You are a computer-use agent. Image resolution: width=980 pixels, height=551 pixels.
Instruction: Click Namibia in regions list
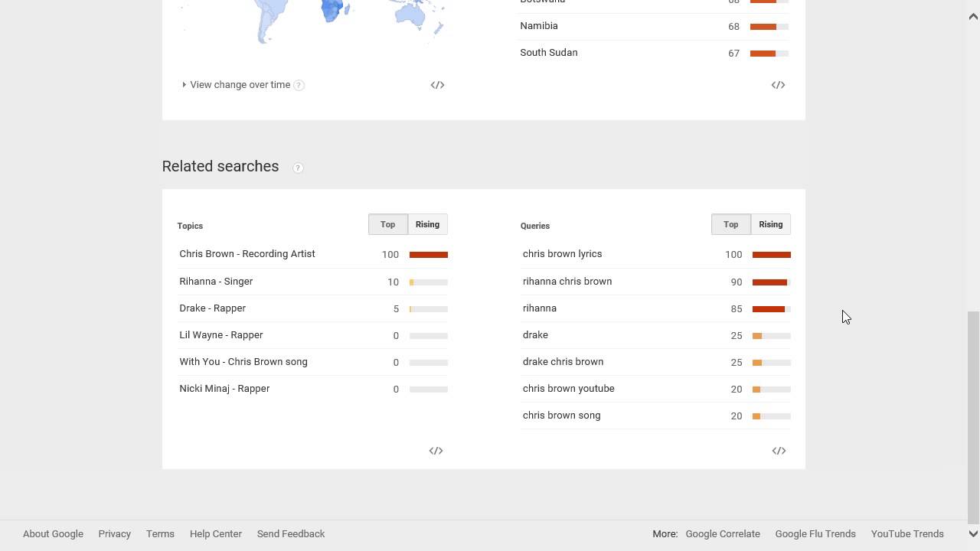pos(539,26)
